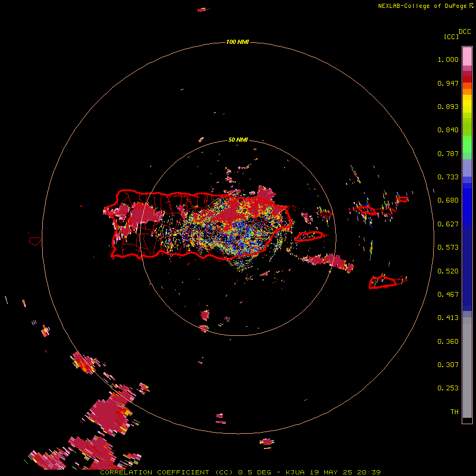Click the 0.627 scale value
This screenshot has height=476, width=476.
click(448, 224)
